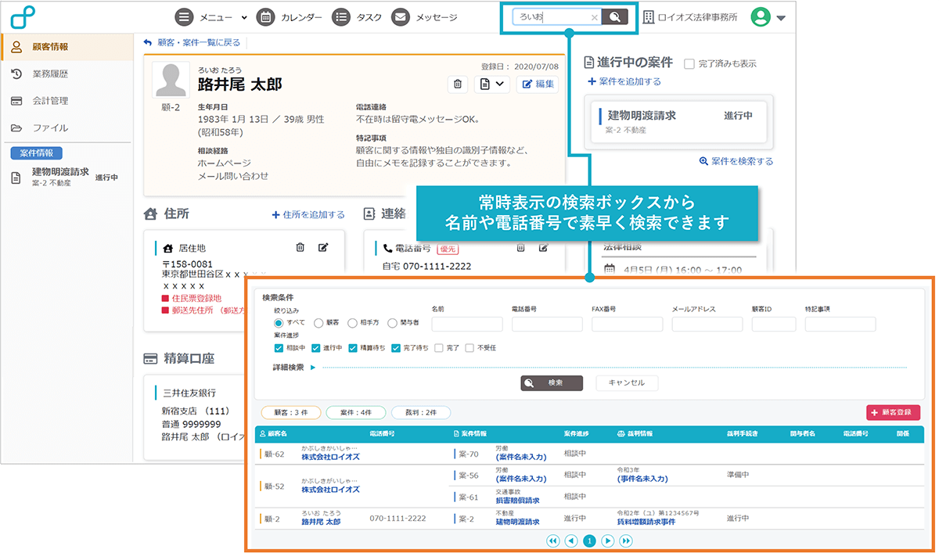Click the customer profile photo placeholder
This screenshot has height=560, width=939.
tap(171, 81)
